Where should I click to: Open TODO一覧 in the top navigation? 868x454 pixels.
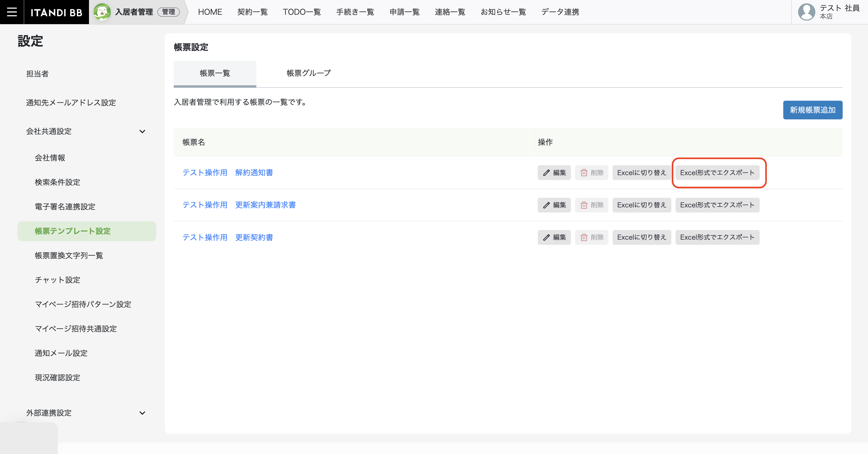pyautogui.click(x=302, y=12)
